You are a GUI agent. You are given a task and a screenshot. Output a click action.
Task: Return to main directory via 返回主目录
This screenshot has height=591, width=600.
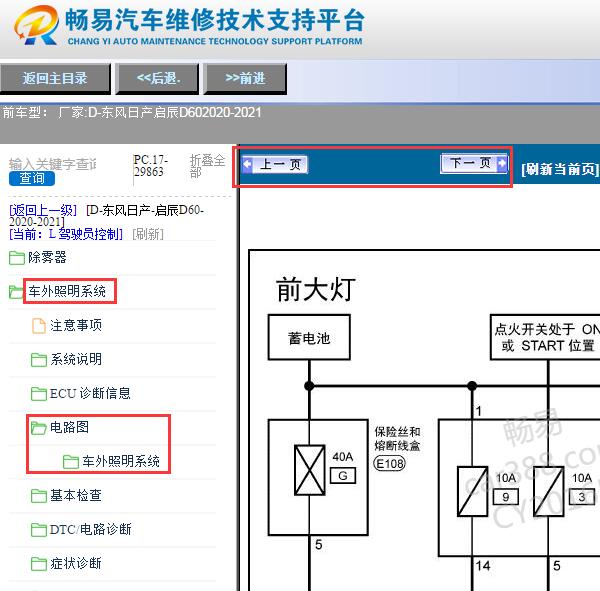55,79
